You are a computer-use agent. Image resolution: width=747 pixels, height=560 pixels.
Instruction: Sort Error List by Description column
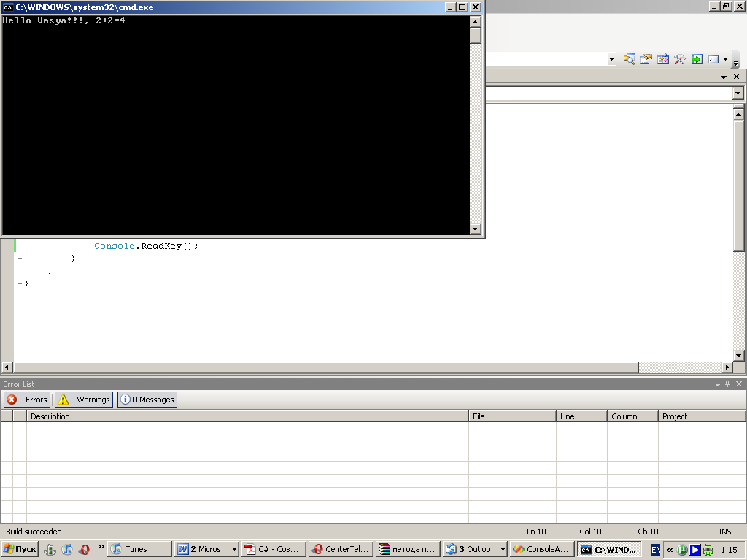click(247, 416)
